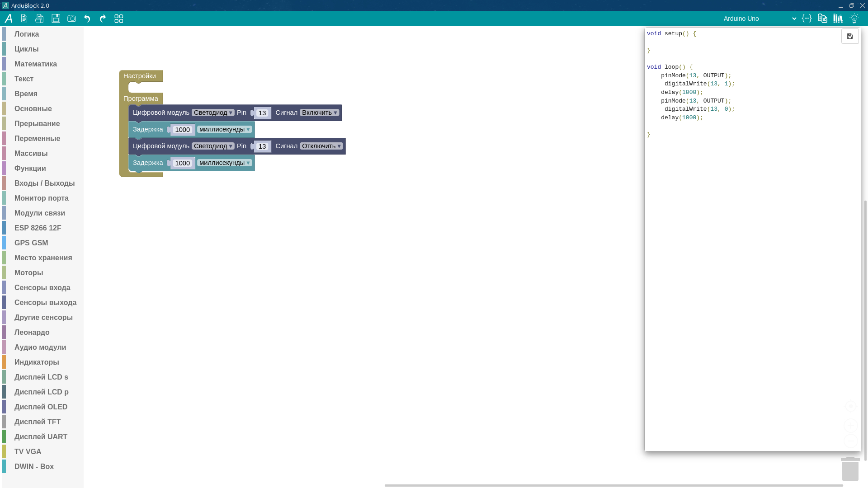Open the Моторы category
The width and height of the screenshot is (868, 488).
click(42, 272)
